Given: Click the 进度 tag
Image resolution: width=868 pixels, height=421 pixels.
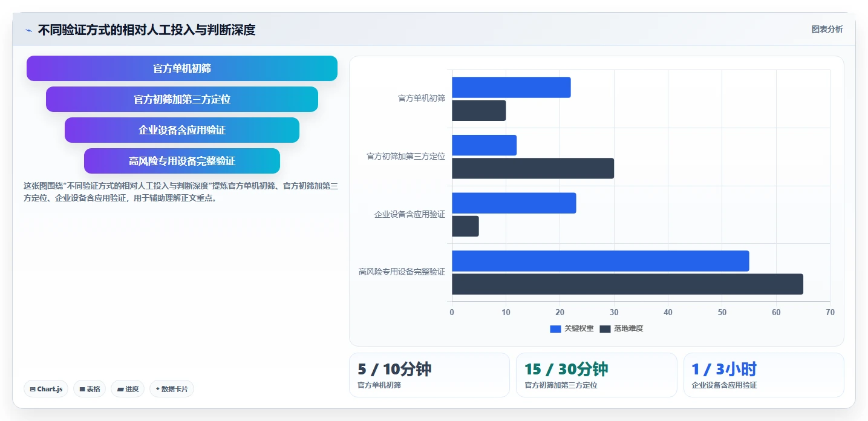Looking at the screenshot, I should [128, 389].
